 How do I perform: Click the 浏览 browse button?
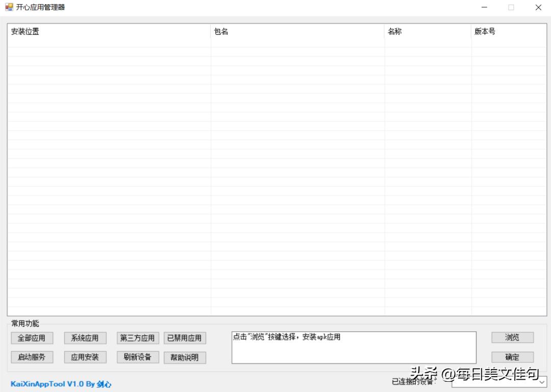pyautogui.click(x=512, y=337)
